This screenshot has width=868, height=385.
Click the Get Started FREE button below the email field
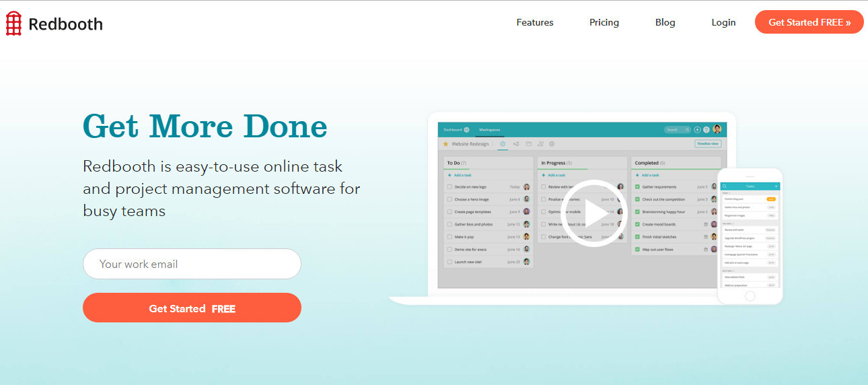point(192,308)
